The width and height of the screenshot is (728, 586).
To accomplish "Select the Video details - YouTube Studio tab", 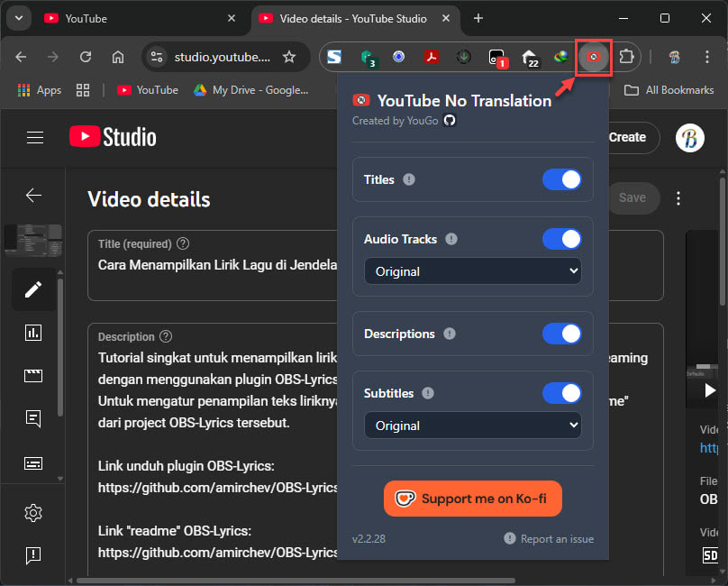I will 353,19.
